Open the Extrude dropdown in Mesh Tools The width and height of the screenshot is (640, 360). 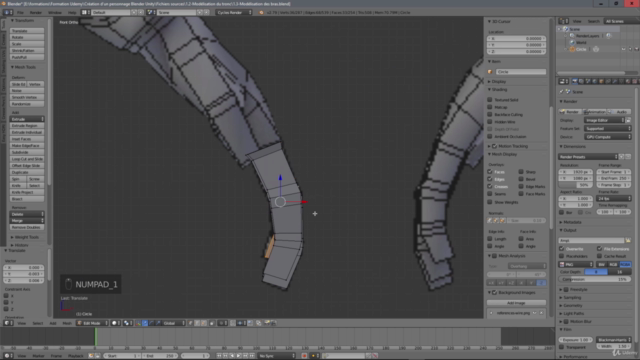[27, 119]
